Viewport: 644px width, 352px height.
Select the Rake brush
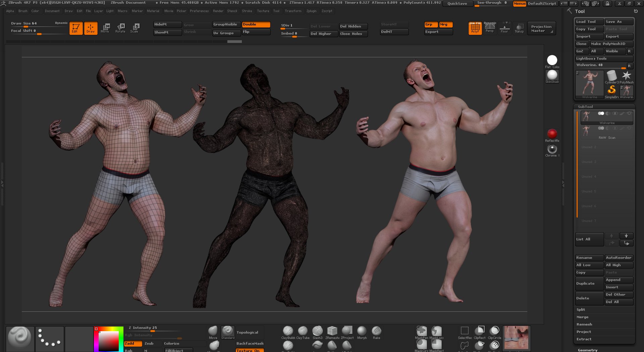click(x=377, y=333)
